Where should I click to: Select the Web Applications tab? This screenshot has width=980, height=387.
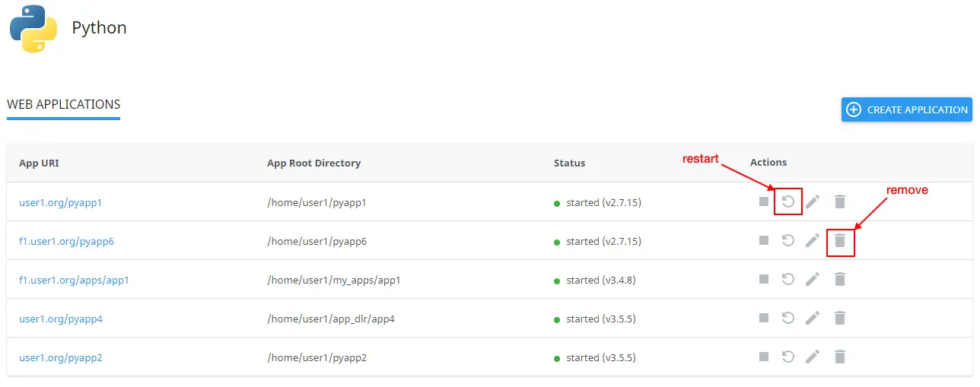tap(63, 105)
